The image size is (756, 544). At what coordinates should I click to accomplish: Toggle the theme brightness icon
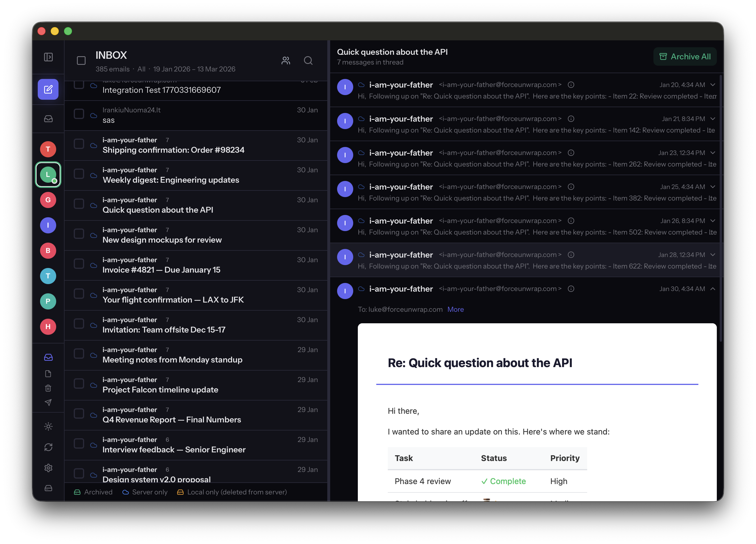pyautogui.click(x=48, y=426)
